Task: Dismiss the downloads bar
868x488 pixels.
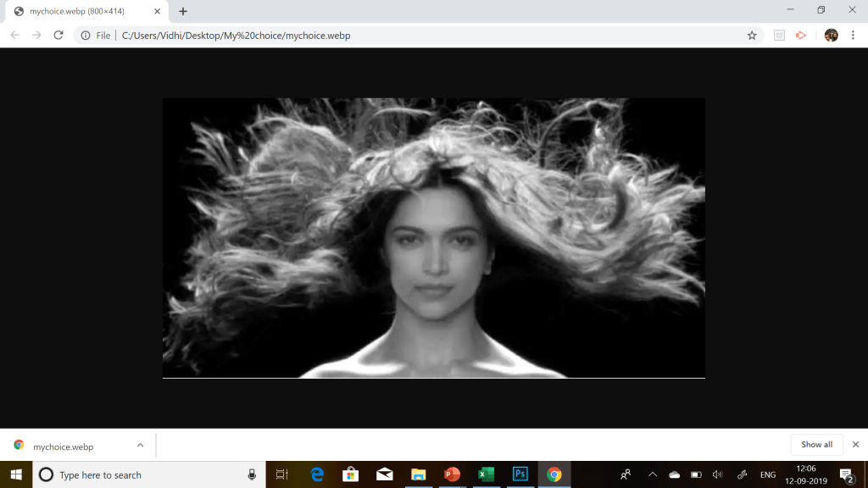Action: click(x=855, y=445)
